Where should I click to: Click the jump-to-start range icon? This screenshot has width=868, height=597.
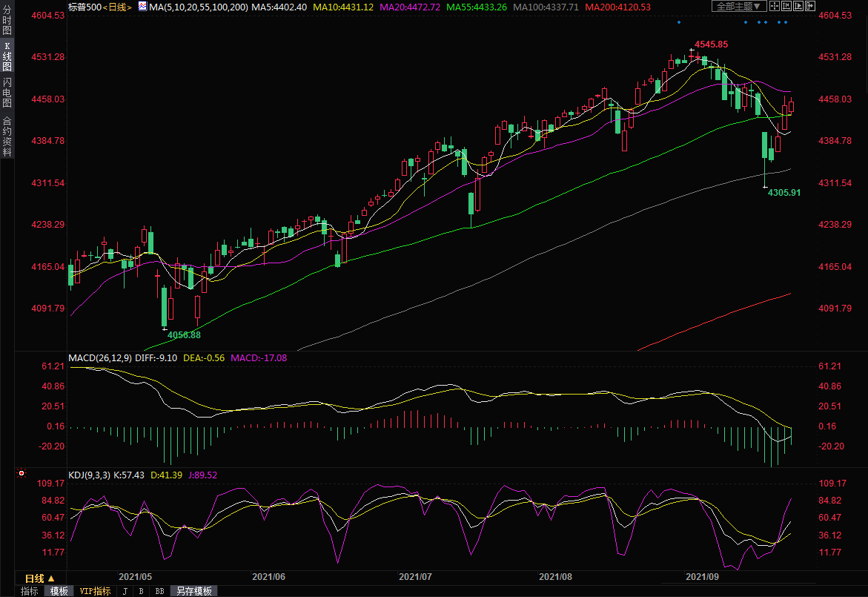pyautogui.click(x=786, y=6)
